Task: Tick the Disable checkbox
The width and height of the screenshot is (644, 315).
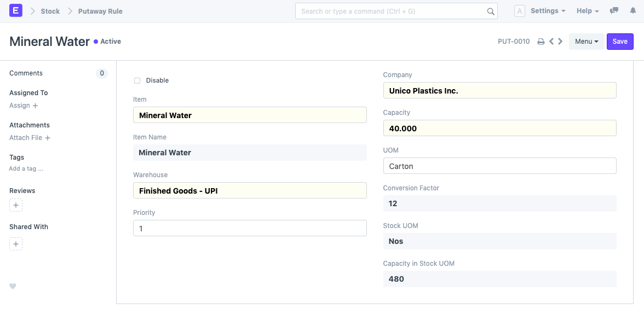Action: 137,80
